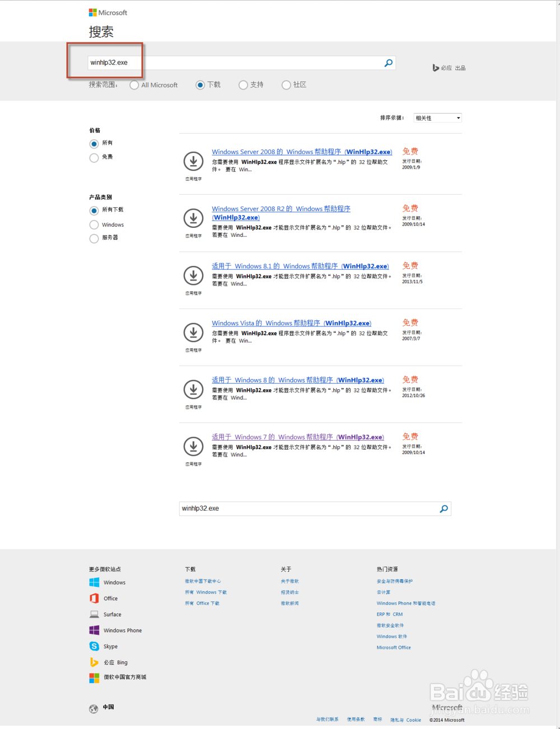Click the 中国 region selector globe
The image size is (560, 729).
coord(94,708)
